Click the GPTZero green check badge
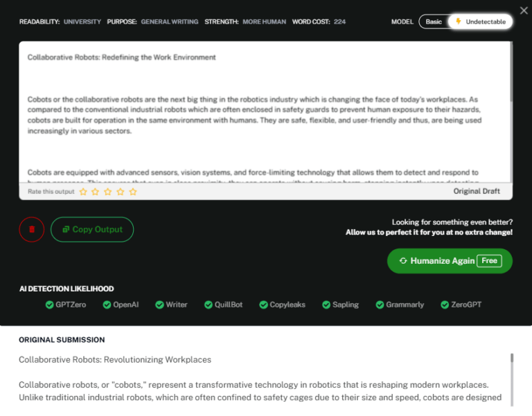This screenshot has width=532, height=416. click(50, 305)
